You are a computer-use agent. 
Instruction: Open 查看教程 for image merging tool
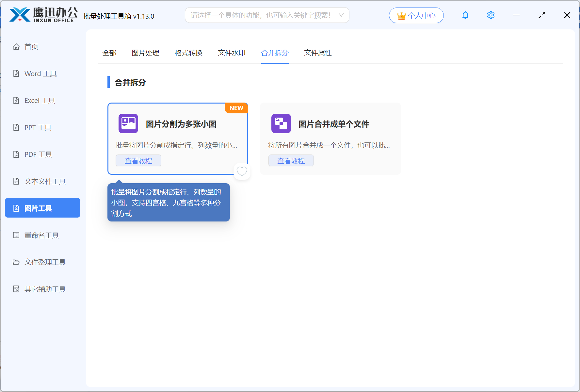[x=291, y=160]
